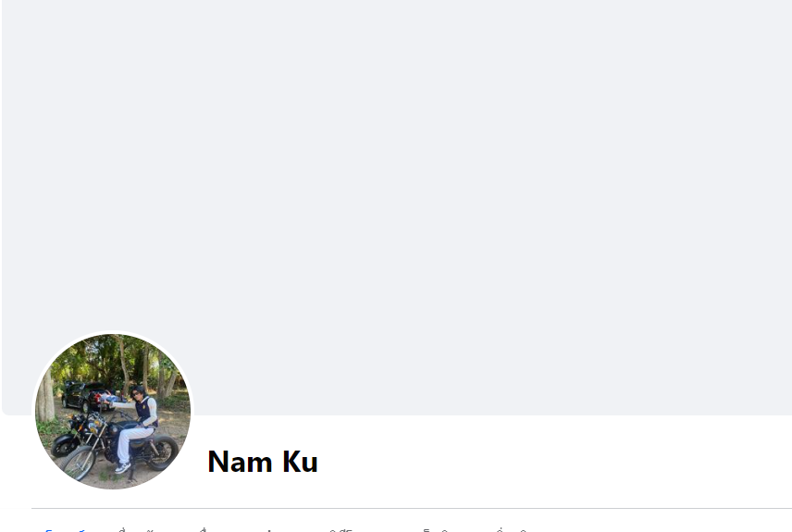Click the front wheel of the motorcycle
This screenshot has height=532, width=792.
point(79,463)
